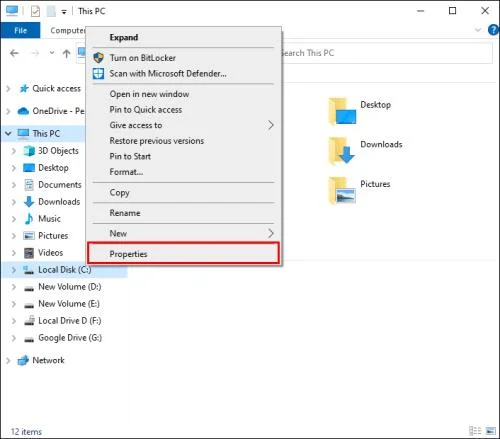Click the Microsoft Defender scan icon

click(x=98, y=73)
